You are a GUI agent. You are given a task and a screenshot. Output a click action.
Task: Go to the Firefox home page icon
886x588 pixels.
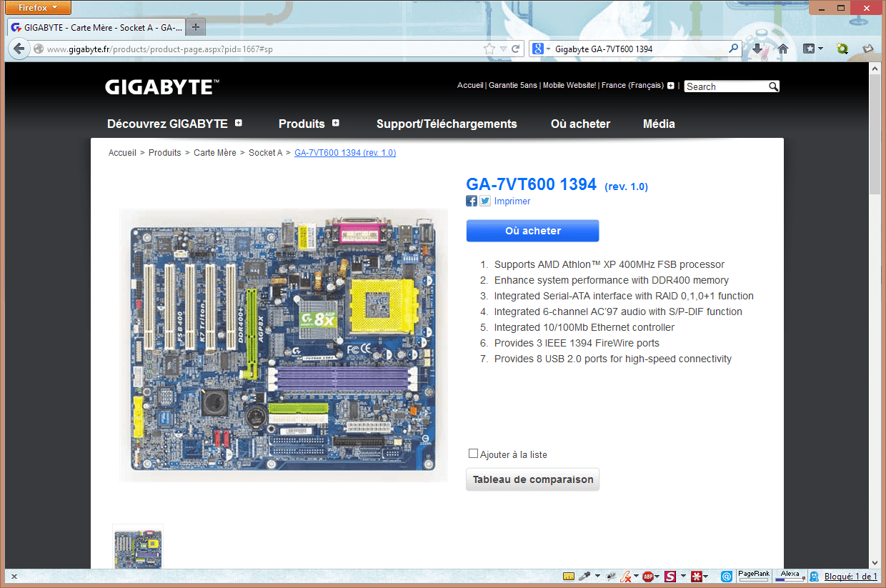[783, 49]
